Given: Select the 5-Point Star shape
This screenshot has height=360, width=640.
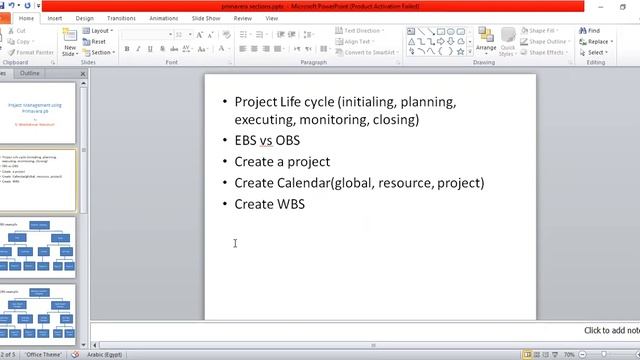Looking at the screenshot, I should 460,52.
